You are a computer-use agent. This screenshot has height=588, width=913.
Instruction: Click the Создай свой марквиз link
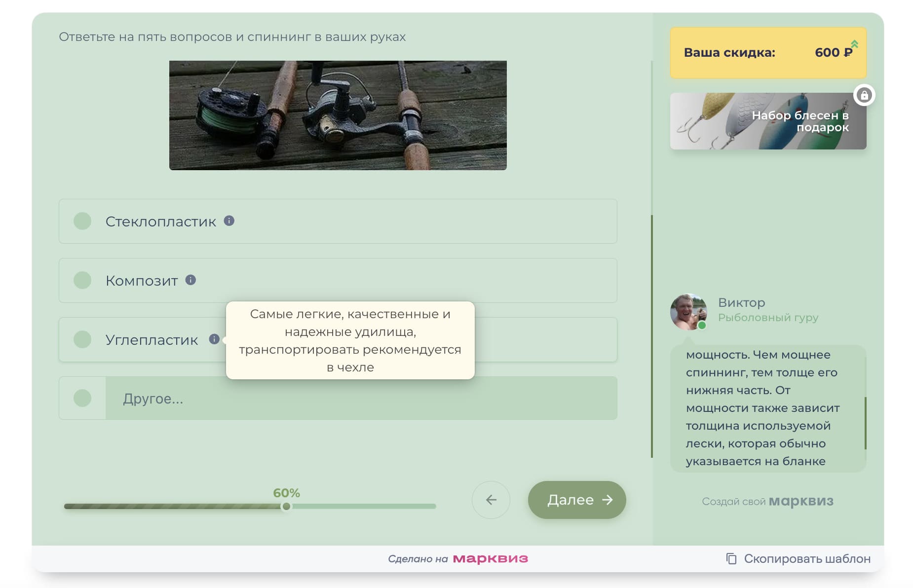point(767,501)
